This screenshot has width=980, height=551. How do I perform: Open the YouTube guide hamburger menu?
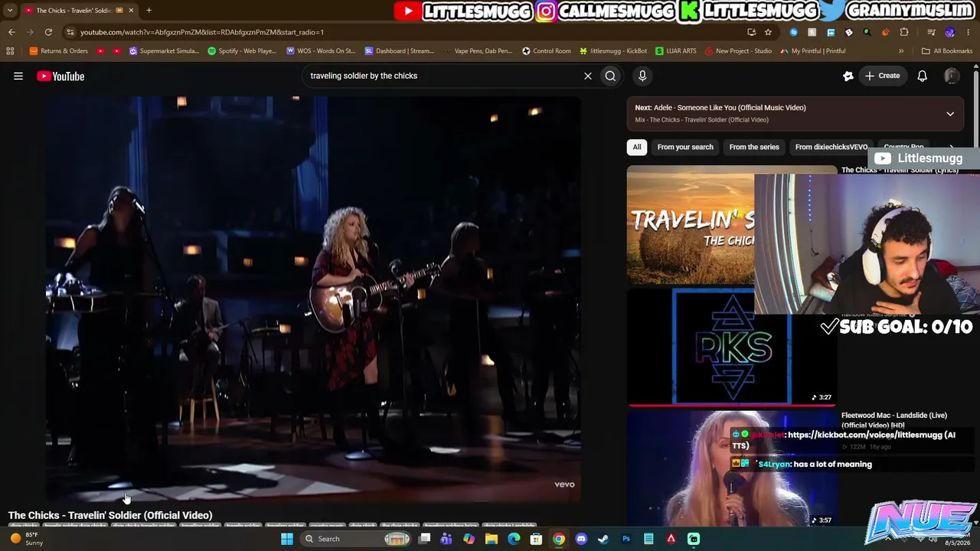pos(18,76)
